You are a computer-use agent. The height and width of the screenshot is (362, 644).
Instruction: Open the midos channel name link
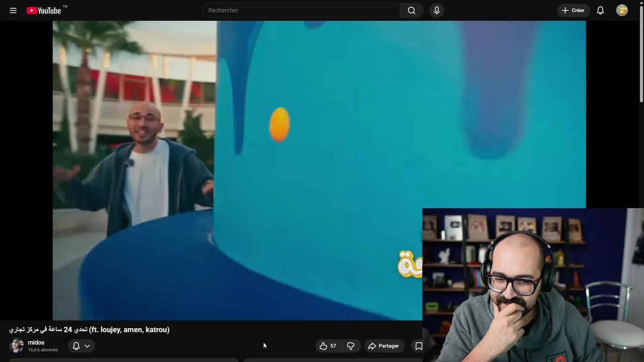[x=36, y=342]
